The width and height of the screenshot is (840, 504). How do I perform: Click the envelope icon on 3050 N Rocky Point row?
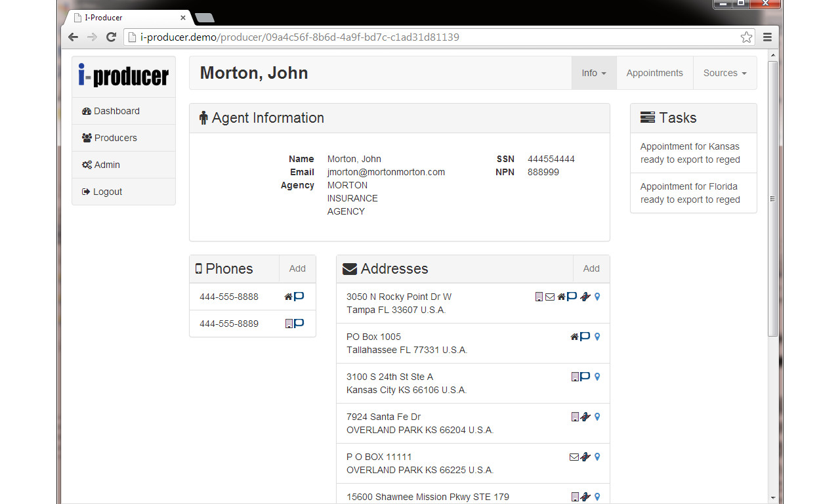pyautogui.click(x=550, y=297)
